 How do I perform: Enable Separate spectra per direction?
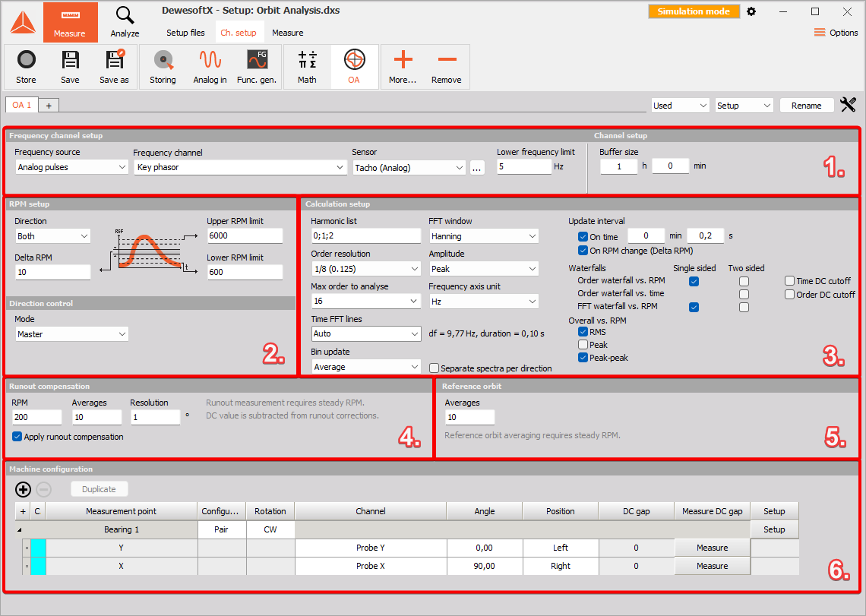tap(434, 368)
